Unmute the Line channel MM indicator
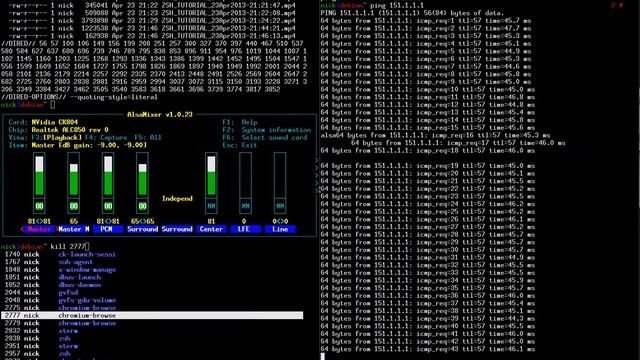Screen dimensions: 640x360 (x=280, y=206)
